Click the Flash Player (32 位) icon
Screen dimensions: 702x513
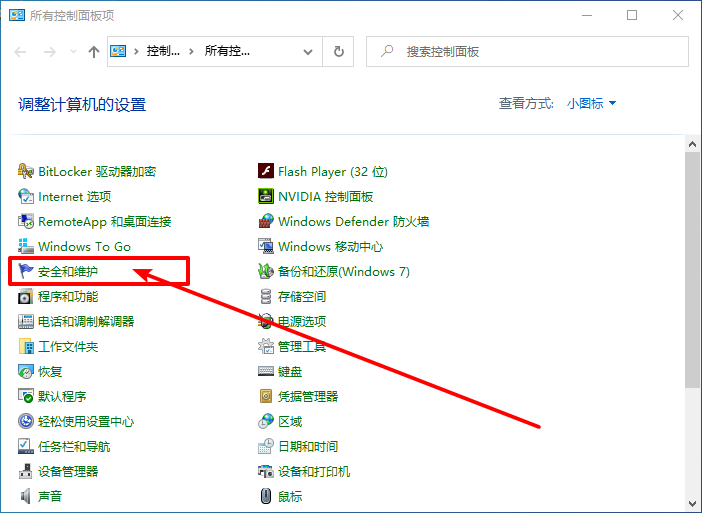coord(266,172)
